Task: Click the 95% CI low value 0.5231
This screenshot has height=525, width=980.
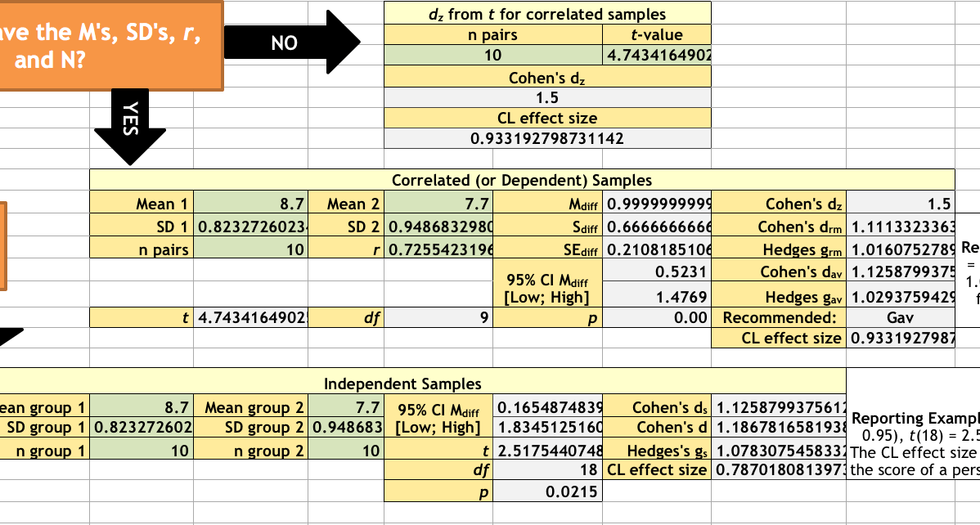Action: [657, 271]
